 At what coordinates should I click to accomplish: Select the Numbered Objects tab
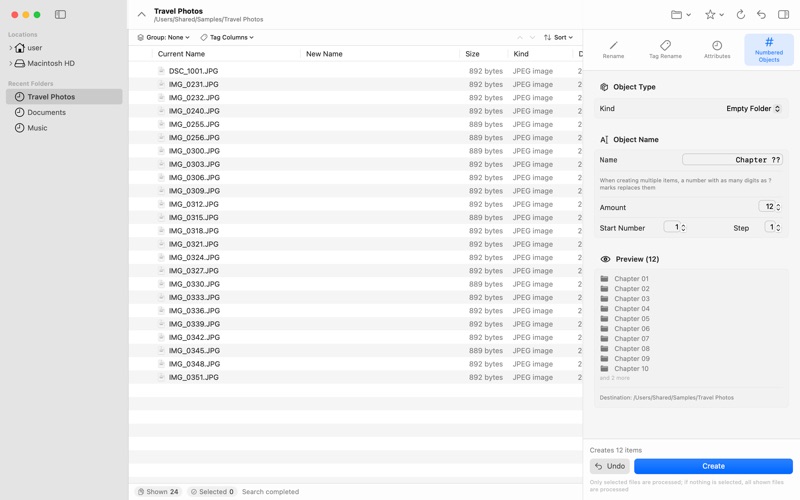coord(769,49)
